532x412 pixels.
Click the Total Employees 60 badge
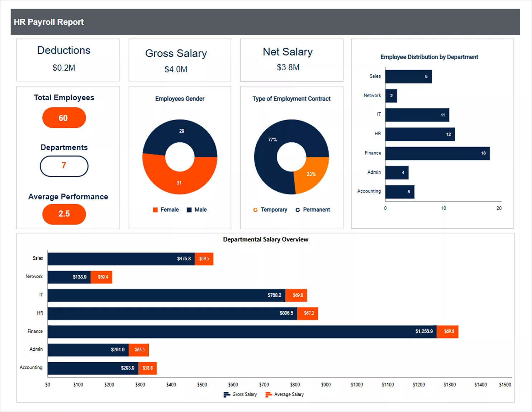pyautogui.click(x=64, y=118)
